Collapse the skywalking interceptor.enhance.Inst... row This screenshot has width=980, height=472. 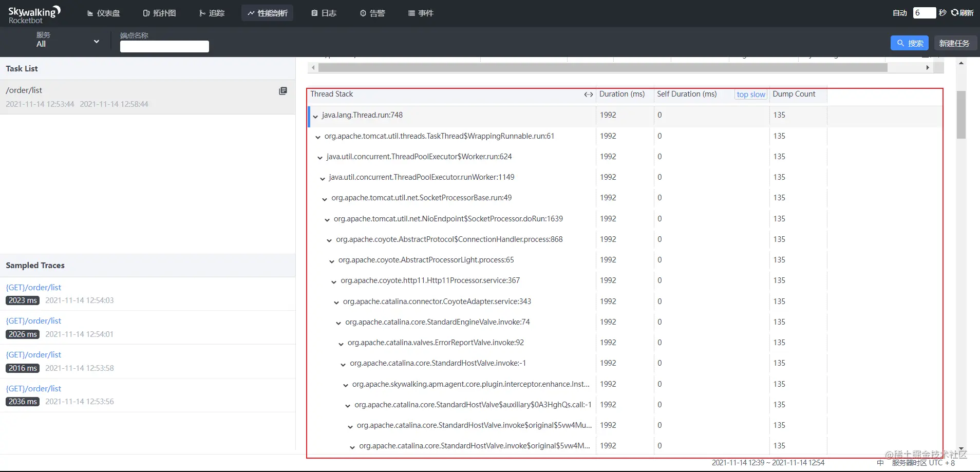[x=346, y=385]
